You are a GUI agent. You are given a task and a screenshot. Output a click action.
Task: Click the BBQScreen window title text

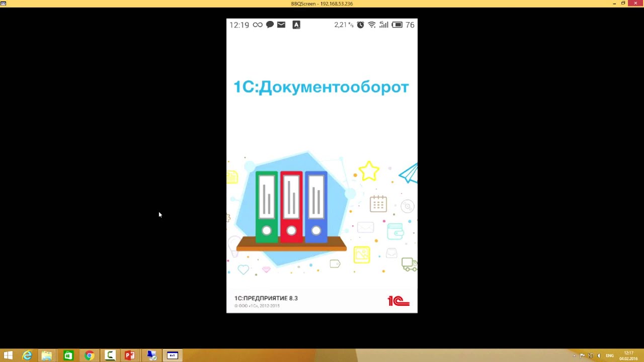coord(322,4)
